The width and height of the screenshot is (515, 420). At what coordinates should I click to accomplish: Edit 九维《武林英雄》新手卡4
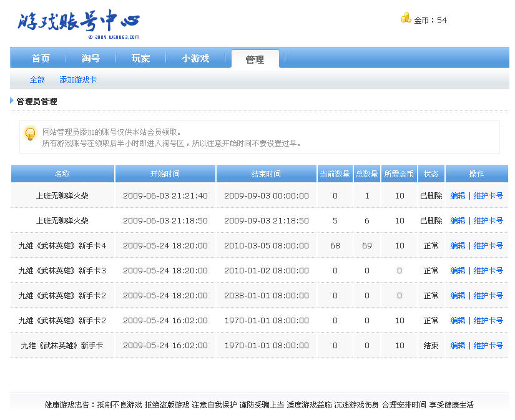tap(458, 246)
